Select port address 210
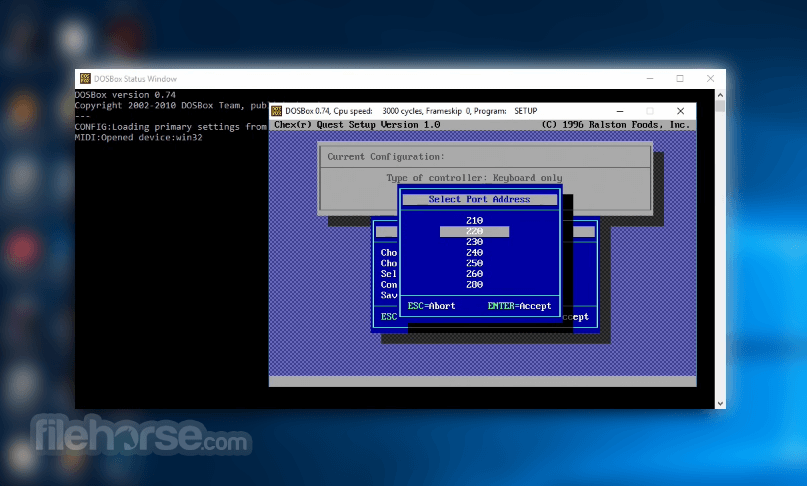 pyautogui.click(x=474, y=220)
